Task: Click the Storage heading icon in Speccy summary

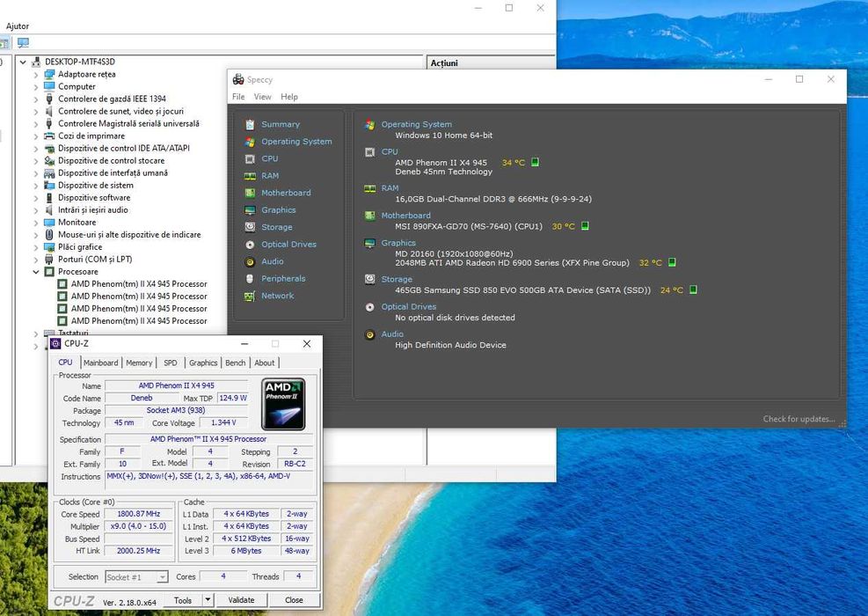Action: 369,279
